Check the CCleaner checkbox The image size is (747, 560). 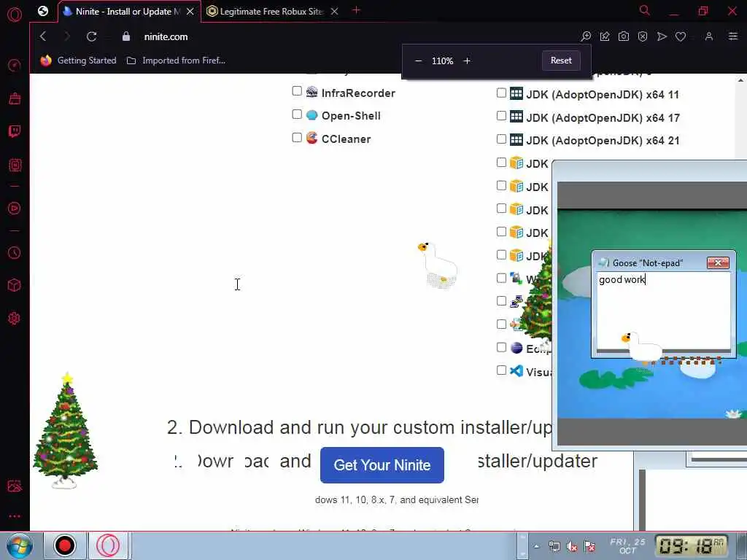tap(297, 138)
